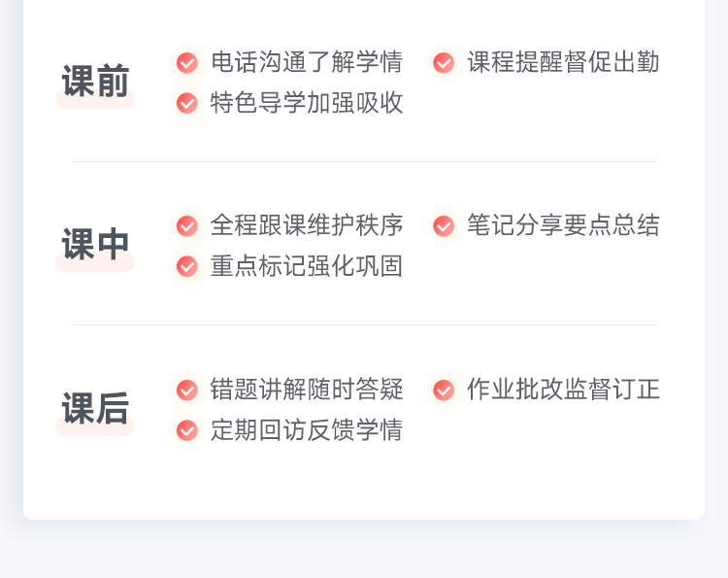The image size is (728, 578).
Task: Click check icon beside 重点标记强化巩固
Action: coord(187,266)
